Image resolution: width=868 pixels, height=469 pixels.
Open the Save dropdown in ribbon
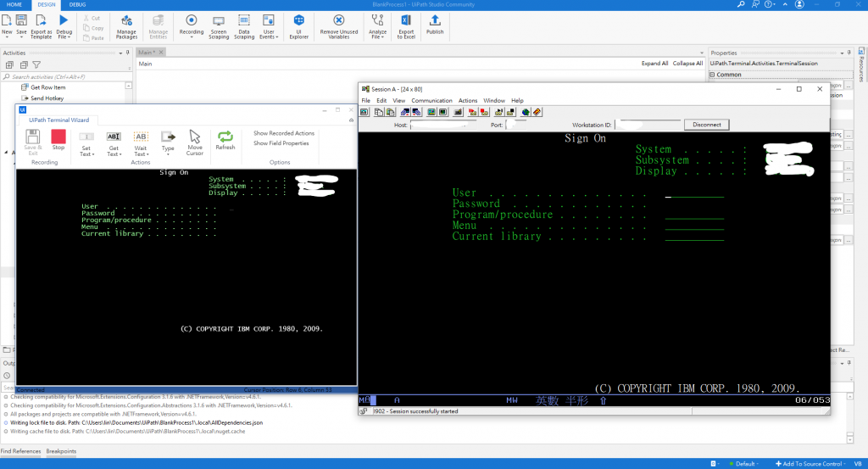point(21,37)
